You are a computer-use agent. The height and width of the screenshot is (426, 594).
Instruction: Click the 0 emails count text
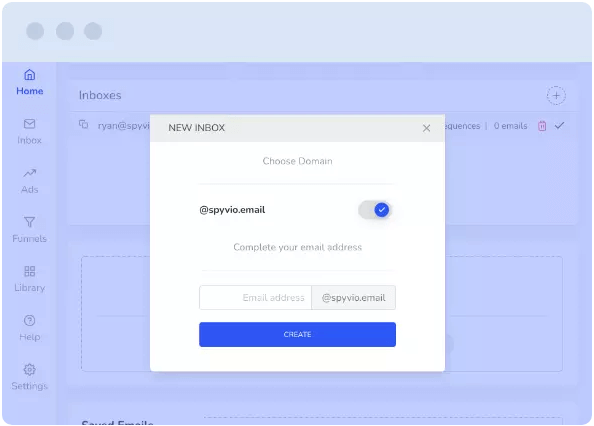[510, 126]
